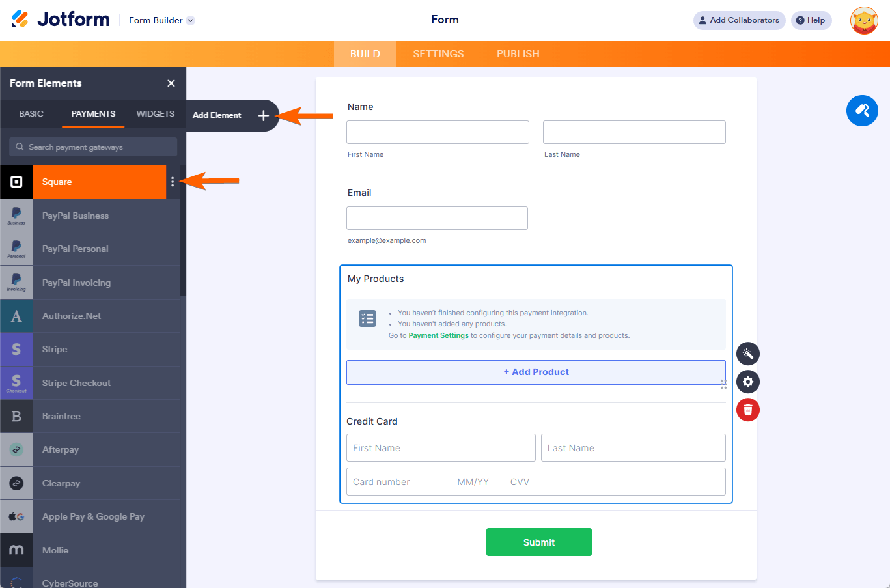The height and width of the screenshot is (588, 890).
Task: Click the Mollie icon
Action: point(16,550)
